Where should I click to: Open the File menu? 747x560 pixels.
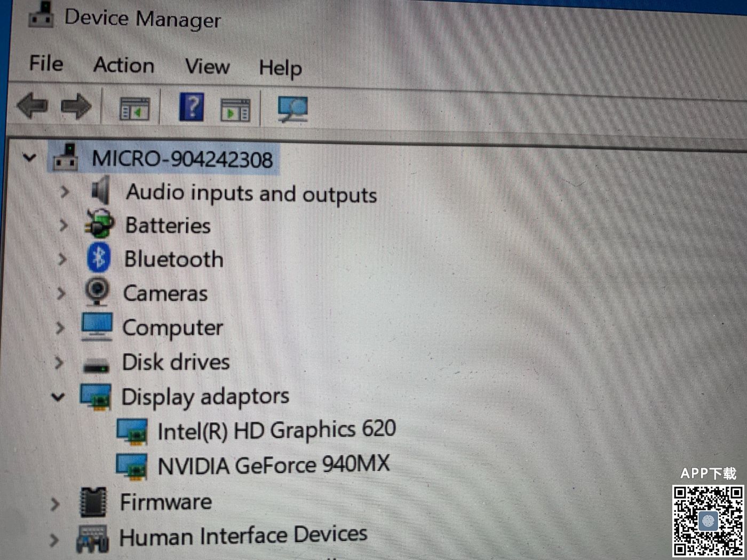46,63
